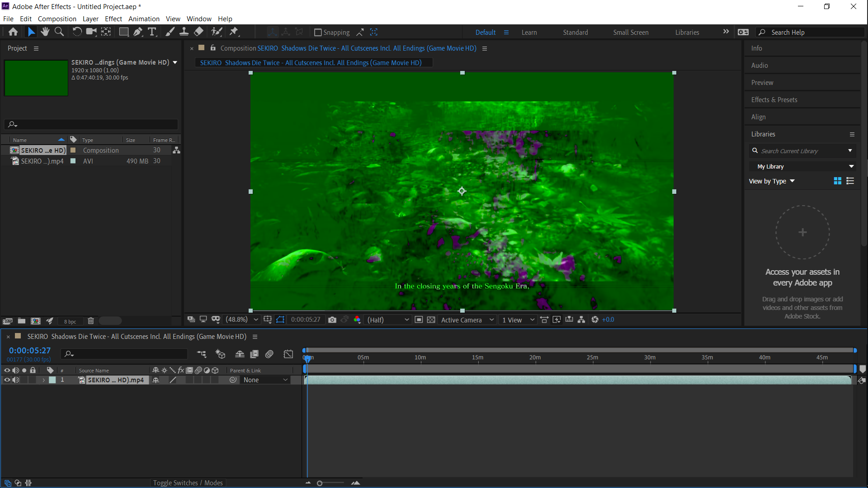This screenshot has width=868, height=488.
Task: Switch to Standard workspace
Action: (x=576, y=33)
